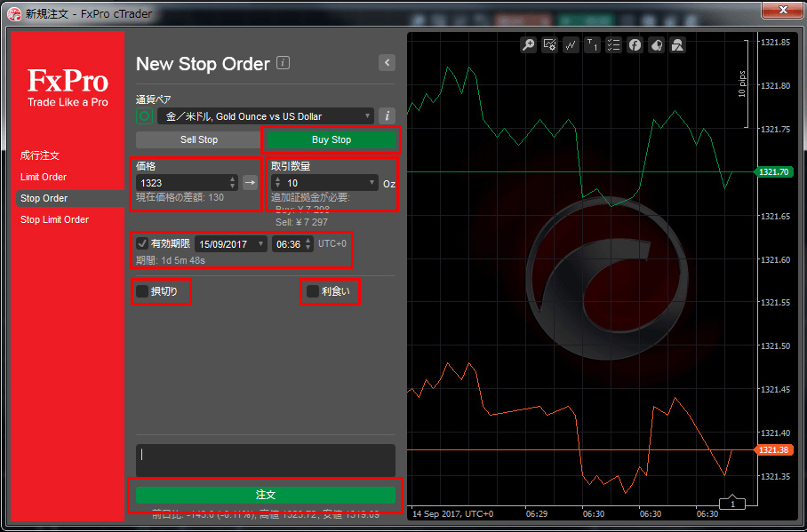Image resolution: width=807 pixels, height=532 pixels.
Task: Click the volume field showing 10
Action: 324,183
